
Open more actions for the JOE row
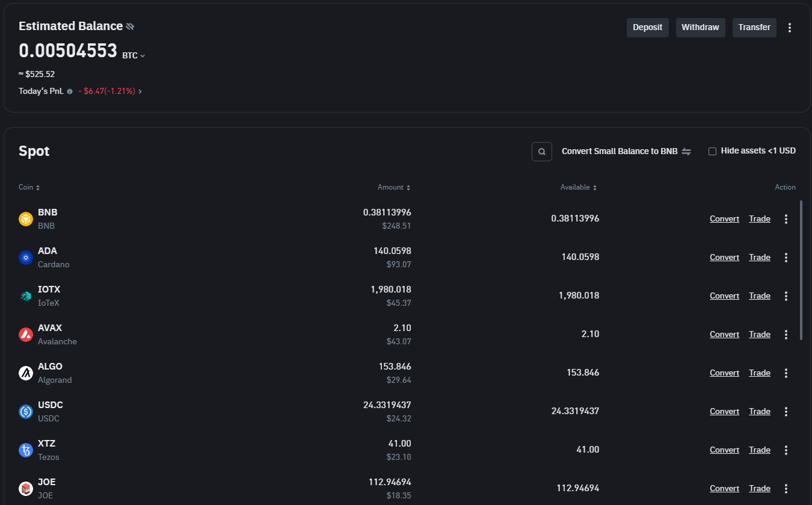[x=786, y=489]
